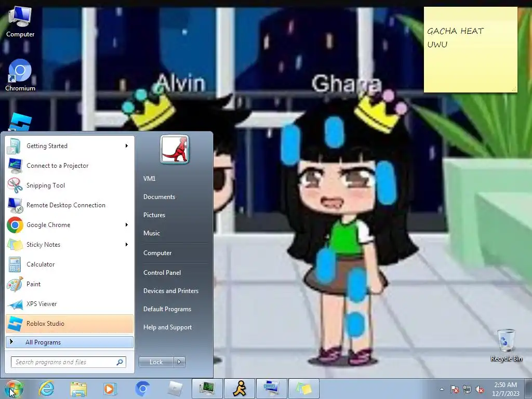The height and width of the screenshot is (399, 532).
Task: Select the Computer desktop icon
Action: [x=20, y=22]
